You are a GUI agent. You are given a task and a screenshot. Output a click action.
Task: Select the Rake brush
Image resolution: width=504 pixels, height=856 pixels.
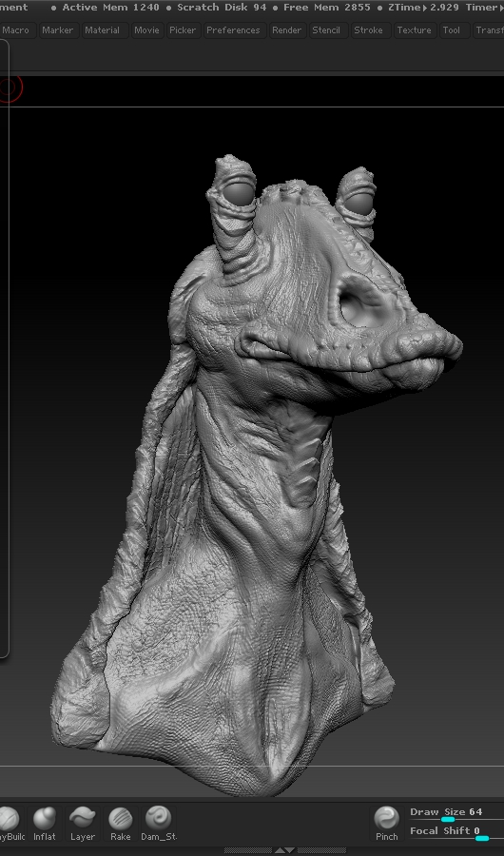click(x=120, y=824)
